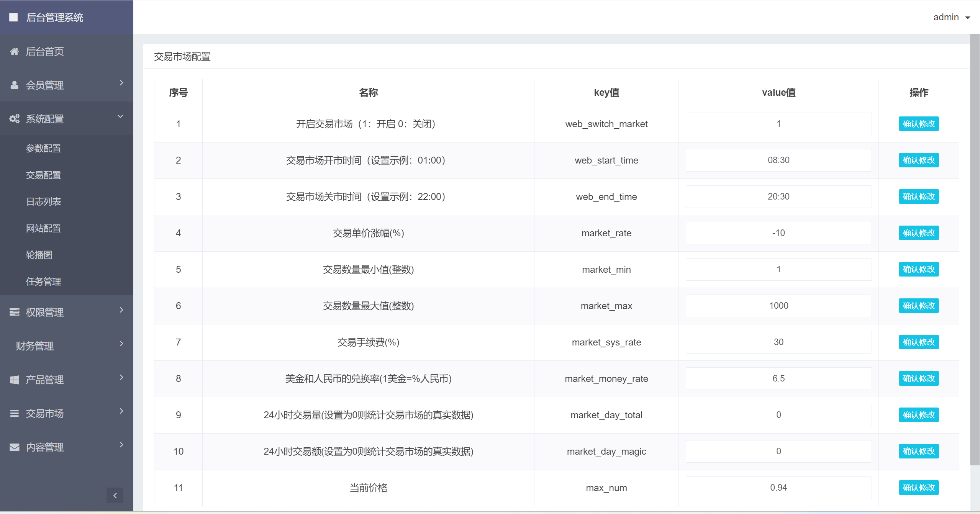Click value field for market_rate row
The width and height of the screenshot is (980, 514).
pos(778,233)
